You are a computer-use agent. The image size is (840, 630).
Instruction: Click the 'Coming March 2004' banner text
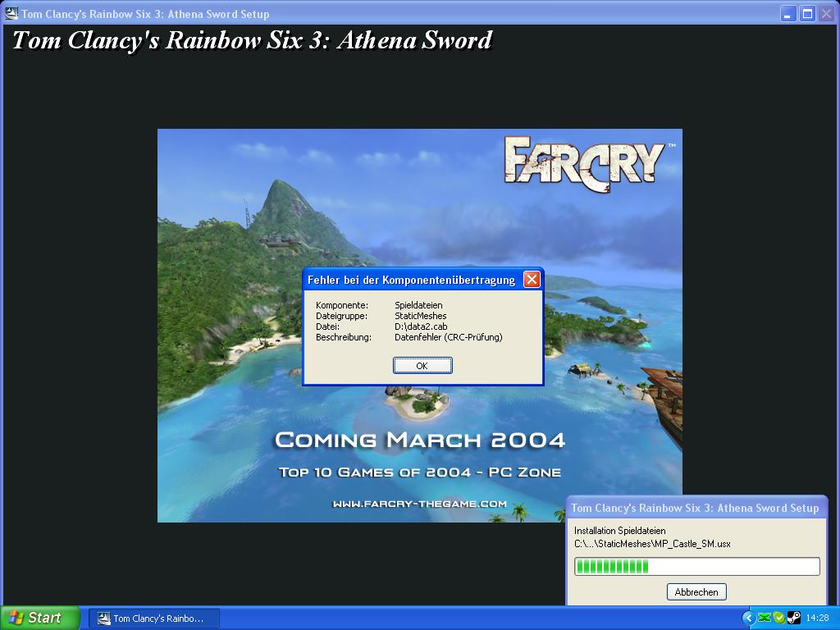click(419, 441)
